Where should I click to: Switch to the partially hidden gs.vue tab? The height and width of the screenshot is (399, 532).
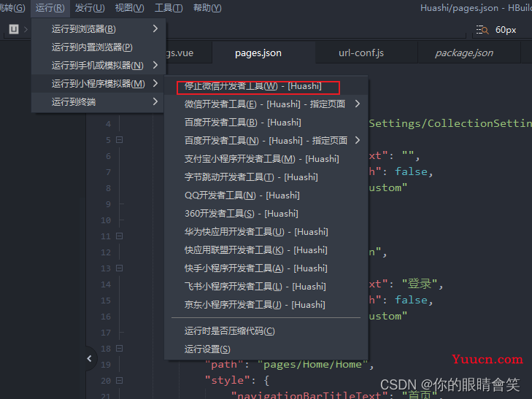tap(188, 53)
